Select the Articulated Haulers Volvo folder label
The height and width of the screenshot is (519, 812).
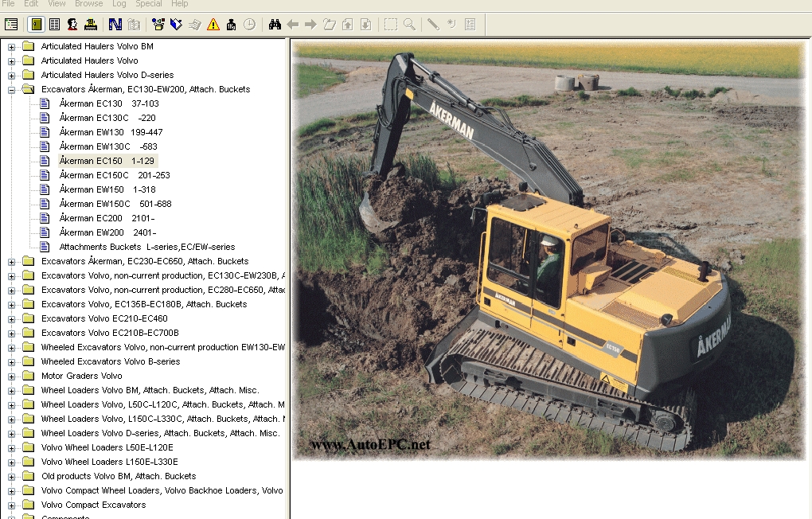pyautogui.click(x=90, y=60)
